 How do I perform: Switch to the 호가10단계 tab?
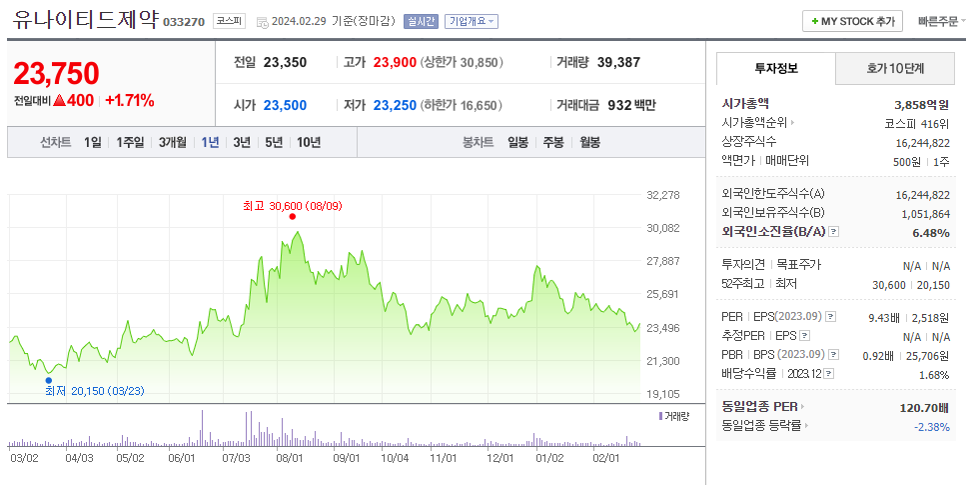[x=895, y=68]
